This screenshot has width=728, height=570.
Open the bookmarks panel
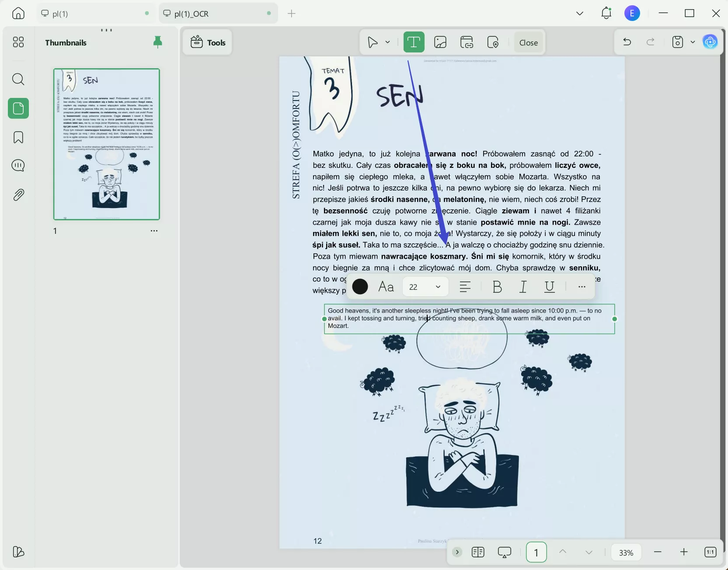18,137
